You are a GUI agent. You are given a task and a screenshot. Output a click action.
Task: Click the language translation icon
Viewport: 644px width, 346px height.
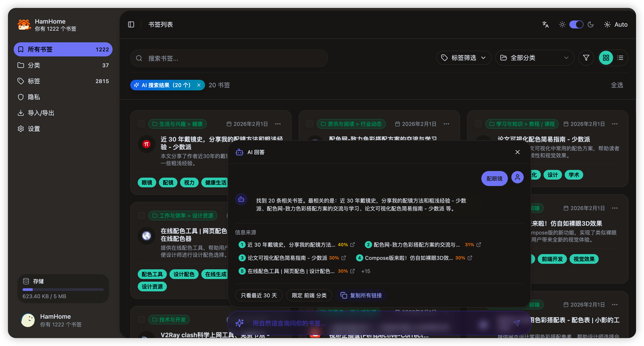(545, 24)
